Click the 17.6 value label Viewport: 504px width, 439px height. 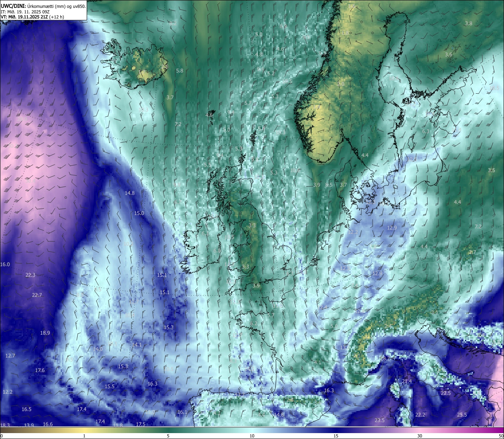[40, 370]
